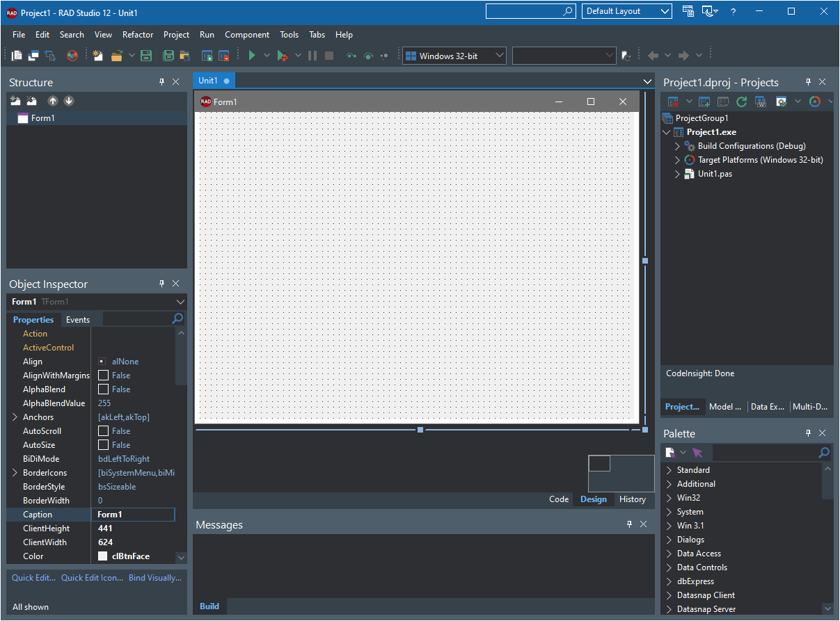Click the dark theme desktop icon

coord(707,11)
